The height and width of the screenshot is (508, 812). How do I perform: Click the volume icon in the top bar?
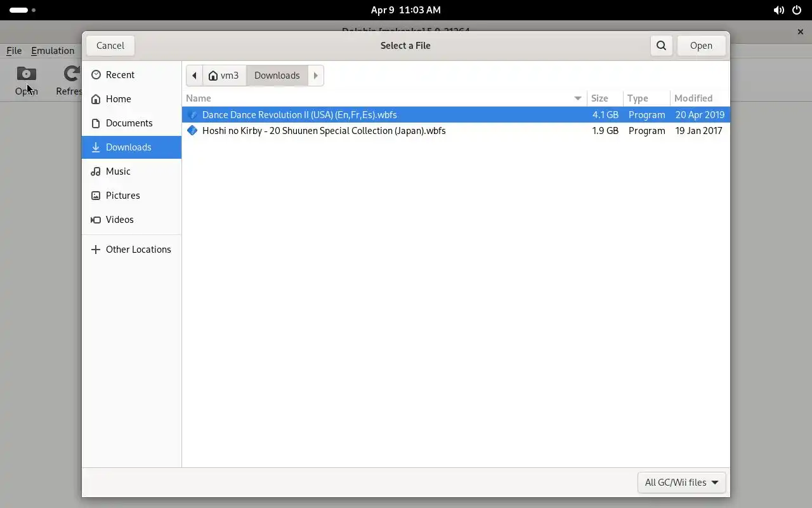[x=778, y=10]
